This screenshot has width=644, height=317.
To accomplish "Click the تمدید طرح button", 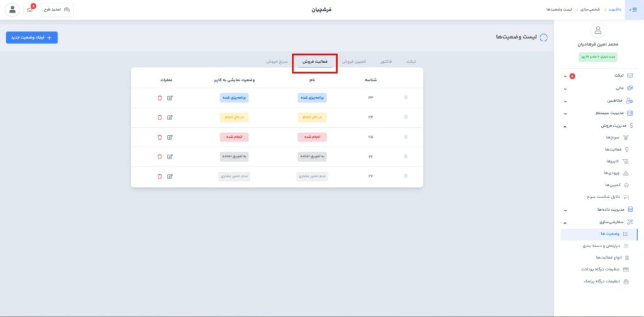I will tap(57, 9).
